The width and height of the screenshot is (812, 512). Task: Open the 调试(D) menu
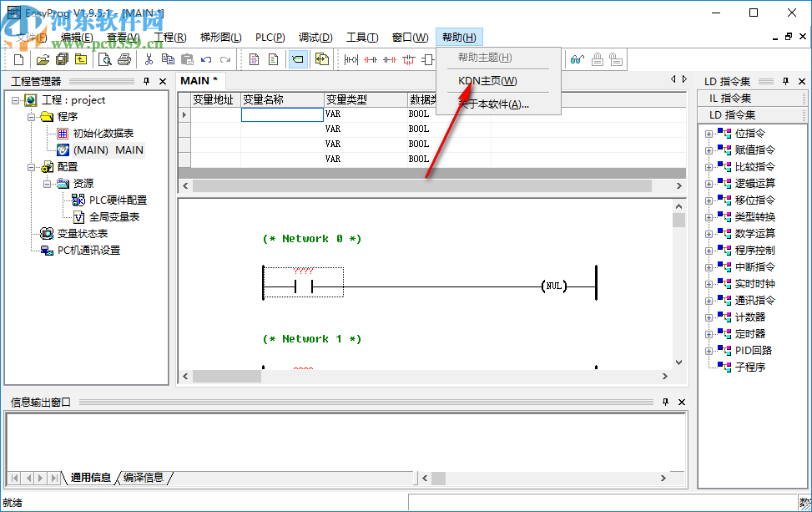pos(316,38)
